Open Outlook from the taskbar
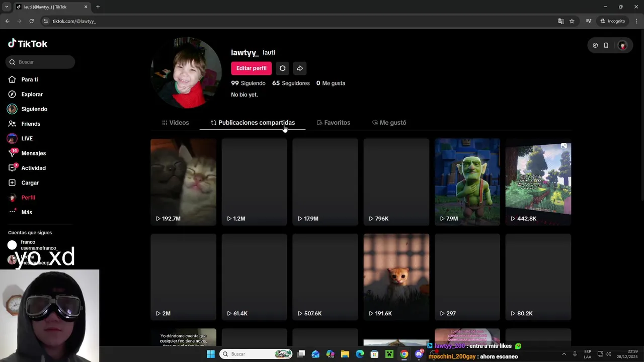The width and height of the screenshot is (644, 362). click(x=315, y=354)
